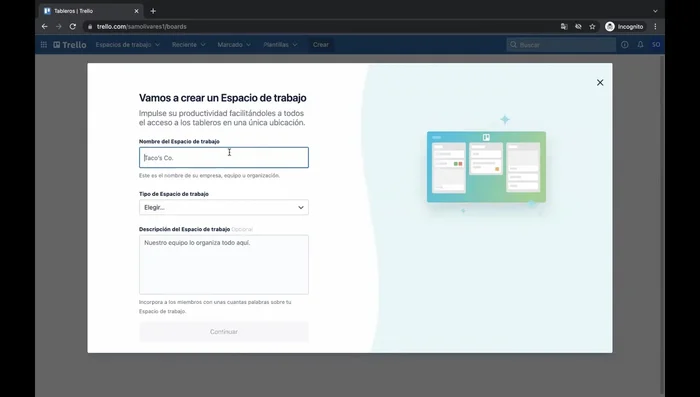Open the notifications bell icon
This screenshot has height=397, width=700.
(x=640, y=45)
